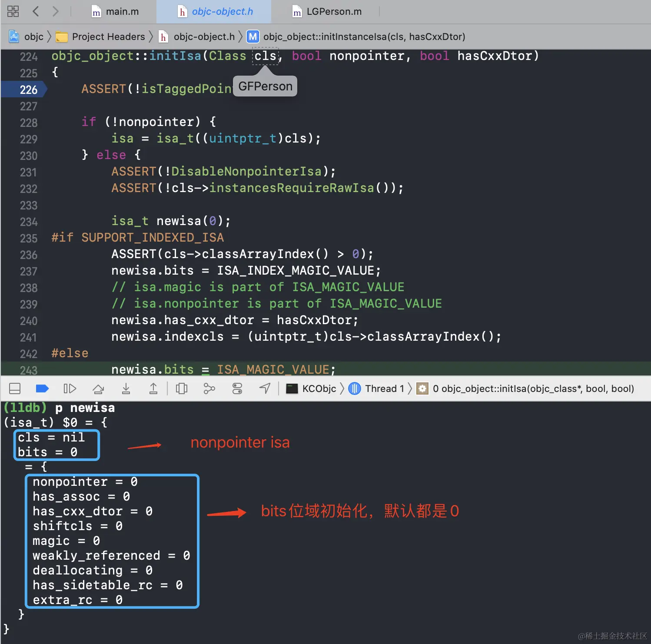
Task: Click the cls parameter on line 224
Action: [265, 56]
